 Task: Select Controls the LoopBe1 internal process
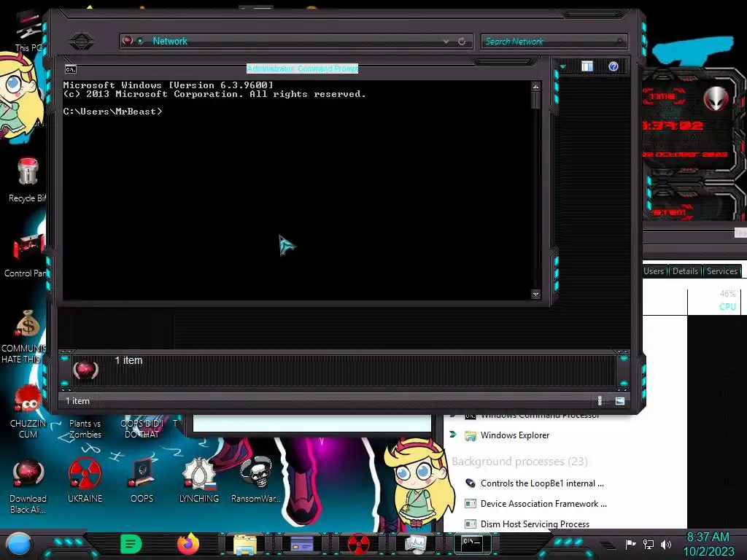(x=542, y=483)
